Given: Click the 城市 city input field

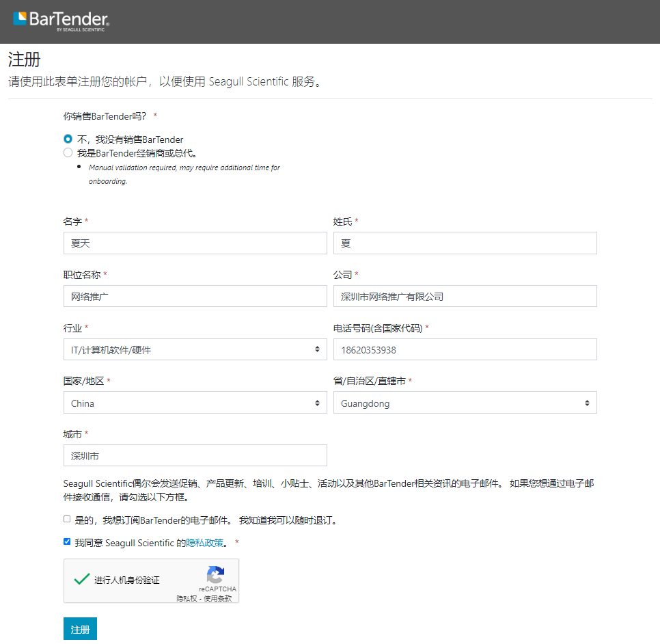Looking at the screenshot, I should coord(195,455).
